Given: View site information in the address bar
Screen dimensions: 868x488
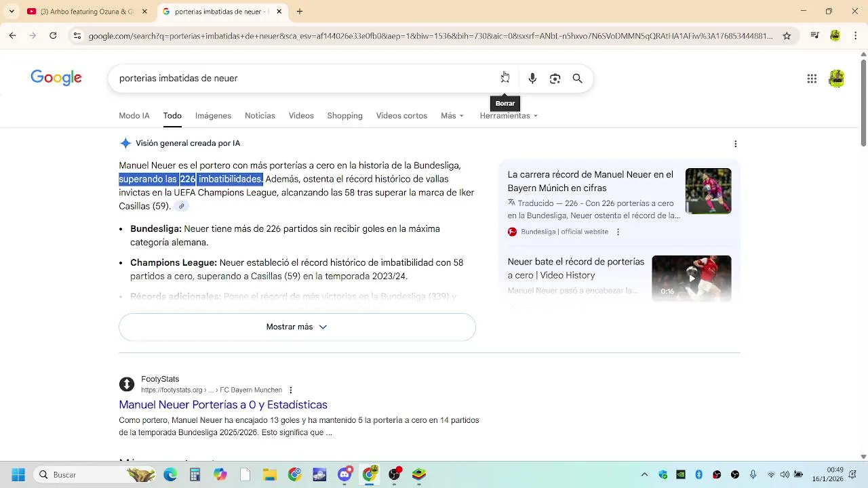Looking at the screenshot, I should click(77, 36).
